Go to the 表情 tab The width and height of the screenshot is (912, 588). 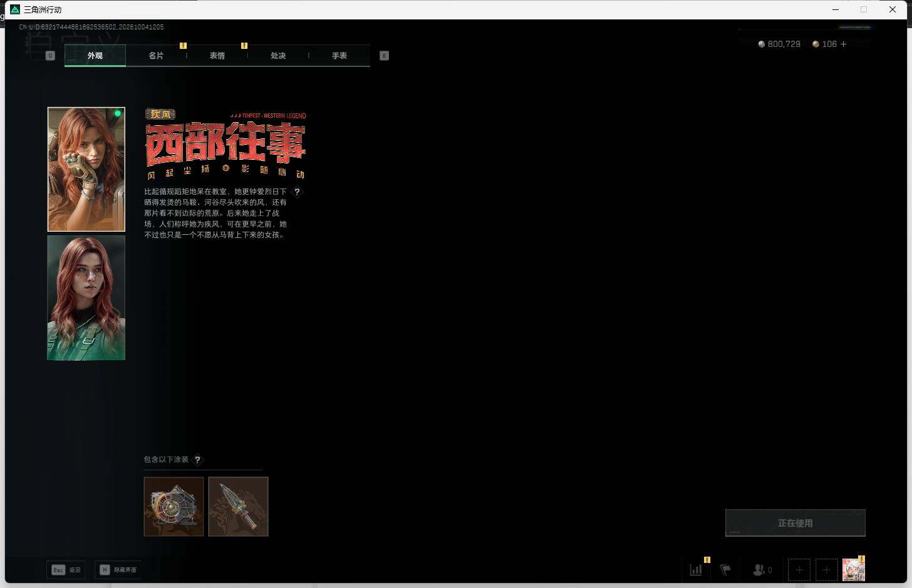[x=217, y=56]
